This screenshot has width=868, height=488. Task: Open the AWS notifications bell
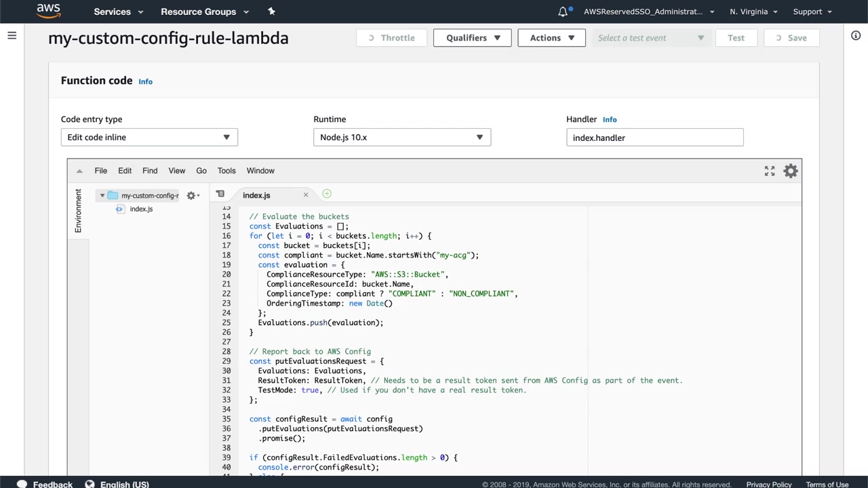(563, 12)
